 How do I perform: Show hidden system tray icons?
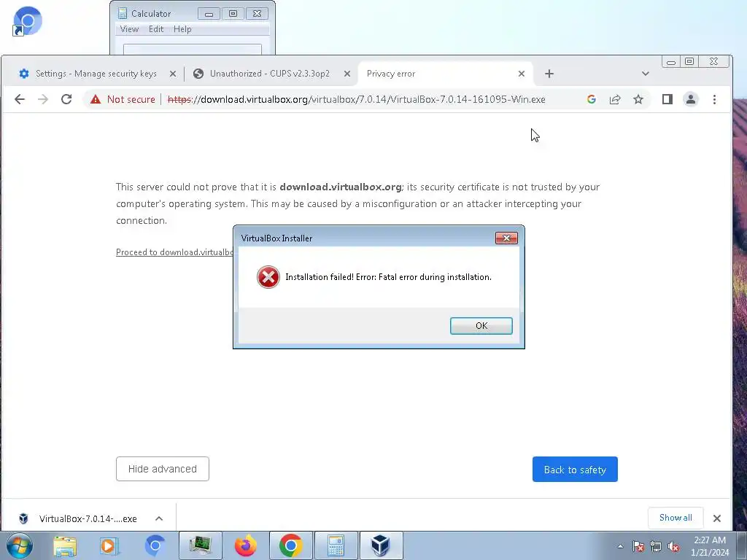(x=620, y=546)
